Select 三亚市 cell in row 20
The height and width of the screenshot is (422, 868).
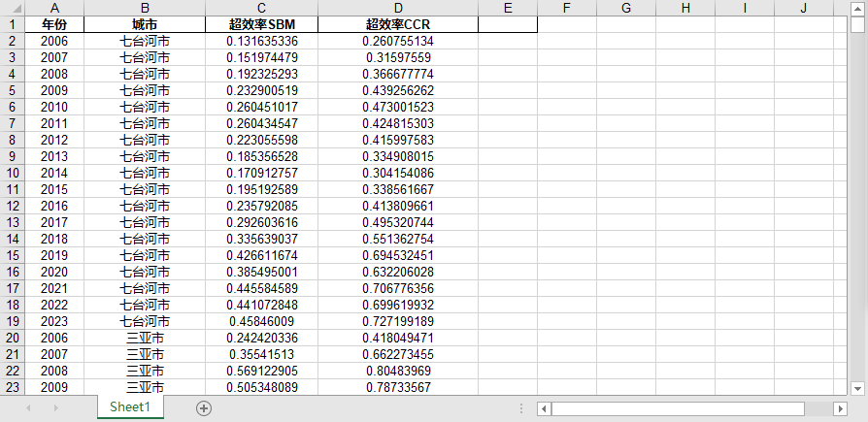coord(145,338)
